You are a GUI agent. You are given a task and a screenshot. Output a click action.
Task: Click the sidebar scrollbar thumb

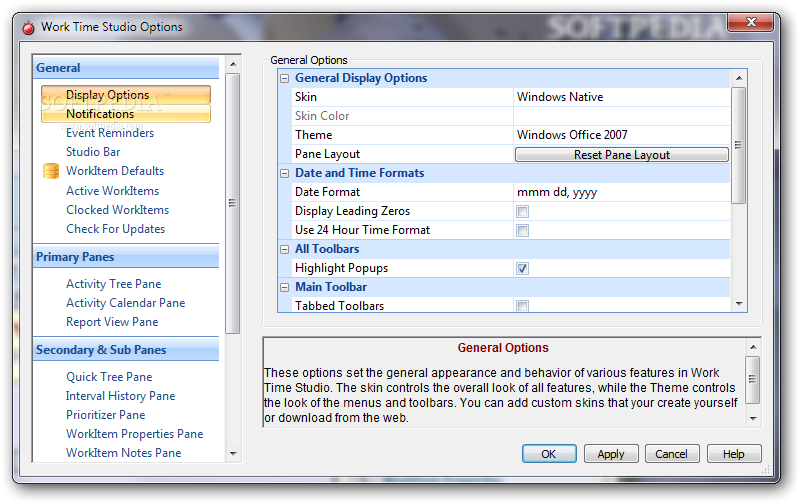(x=233, y=203)
